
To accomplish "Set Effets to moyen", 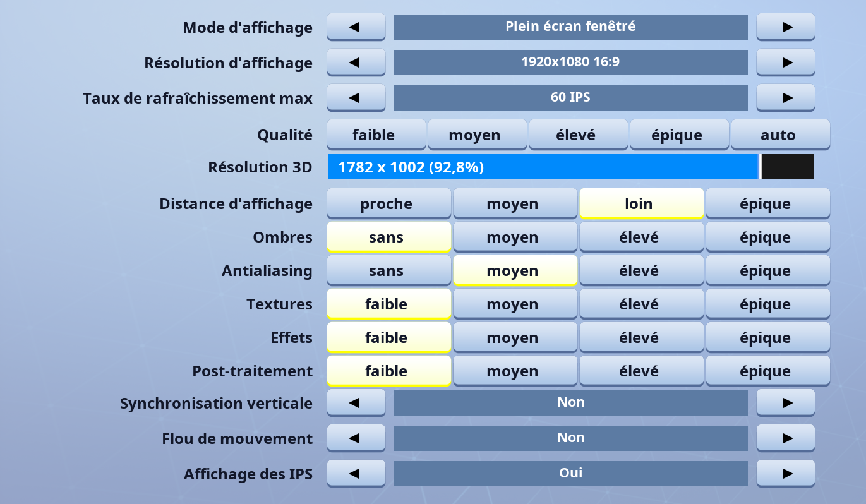I will (x=515, y=337).
